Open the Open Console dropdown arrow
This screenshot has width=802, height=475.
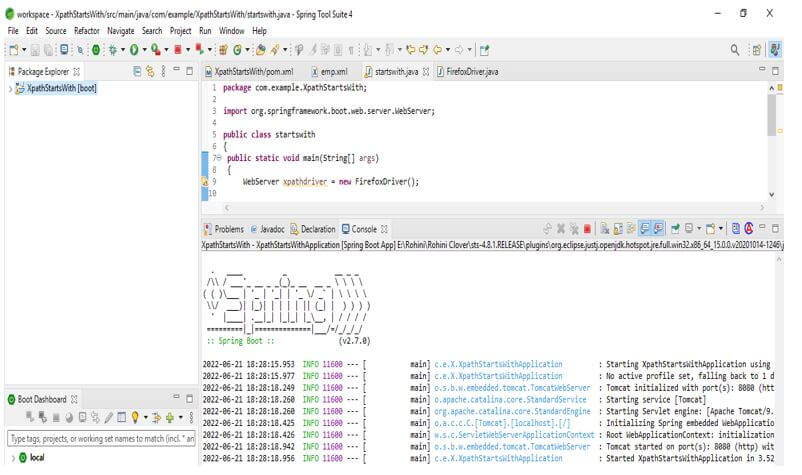(721, 229)
